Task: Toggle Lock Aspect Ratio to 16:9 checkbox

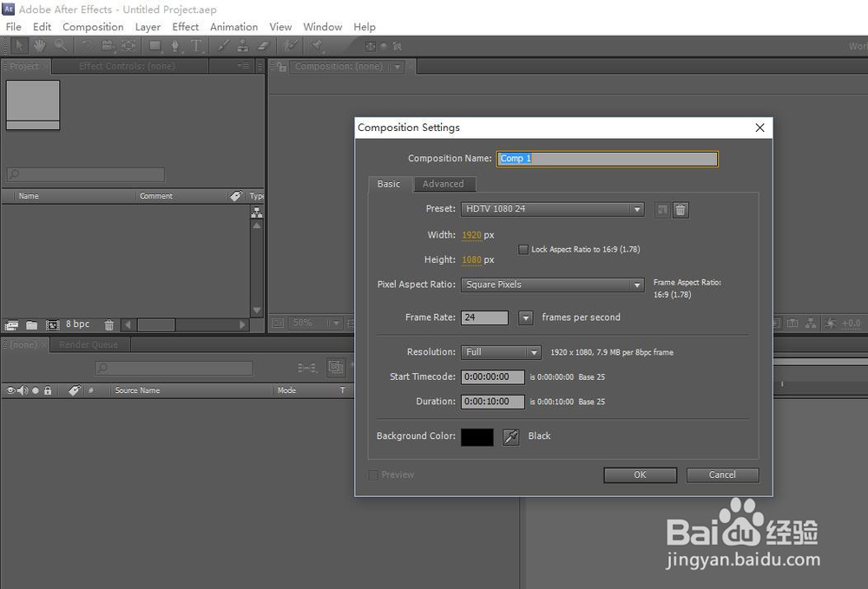Action: coord(523,250)
